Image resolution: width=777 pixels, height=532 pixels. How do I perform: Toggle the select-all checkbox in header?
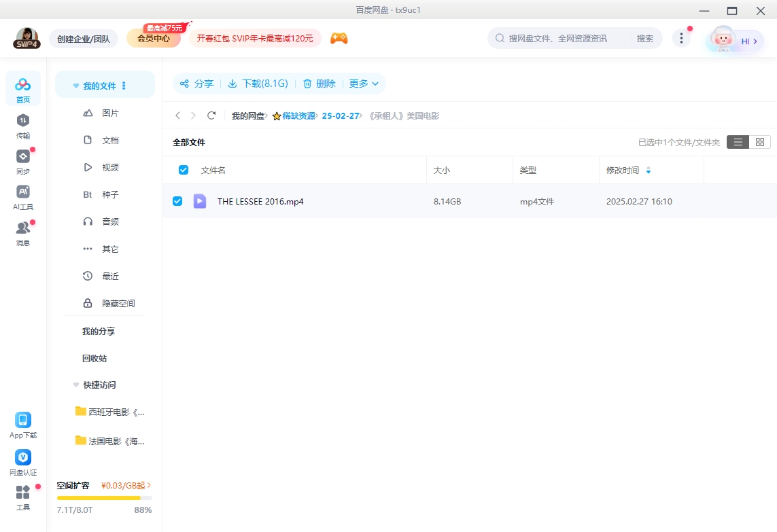click(184, 170)
